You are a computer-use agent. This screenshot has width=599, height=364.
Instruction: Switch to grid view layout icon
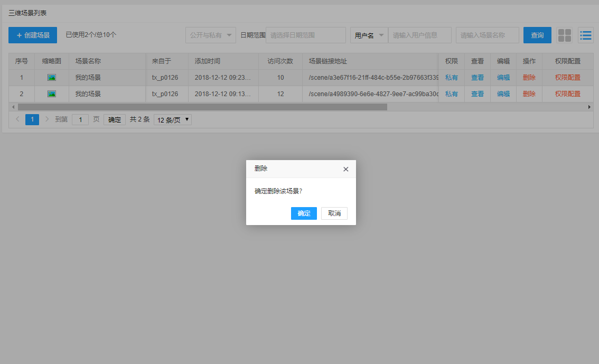(x=565, y=35)
